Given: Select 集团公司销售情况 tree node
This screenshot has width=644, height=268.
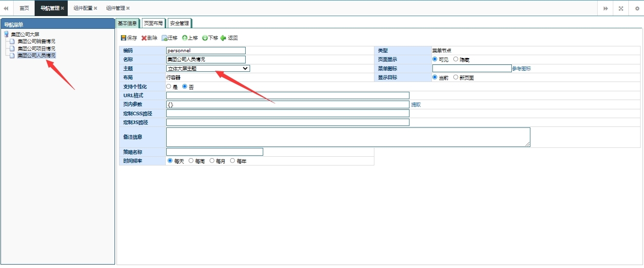Looking at the screenshot, I should click(x=37, y=41).
